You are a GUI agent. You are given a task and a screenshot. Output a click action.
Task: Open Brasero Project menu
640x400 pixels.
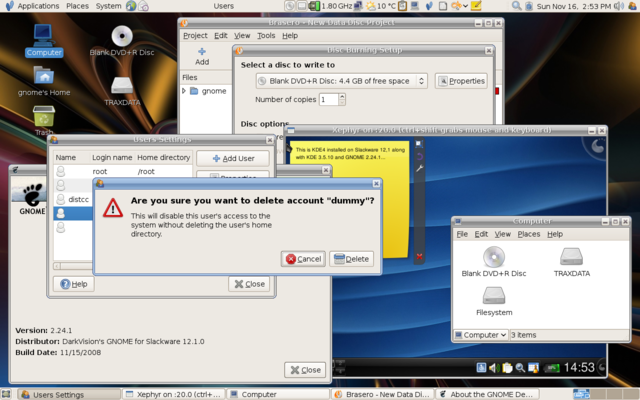(195, 36)
